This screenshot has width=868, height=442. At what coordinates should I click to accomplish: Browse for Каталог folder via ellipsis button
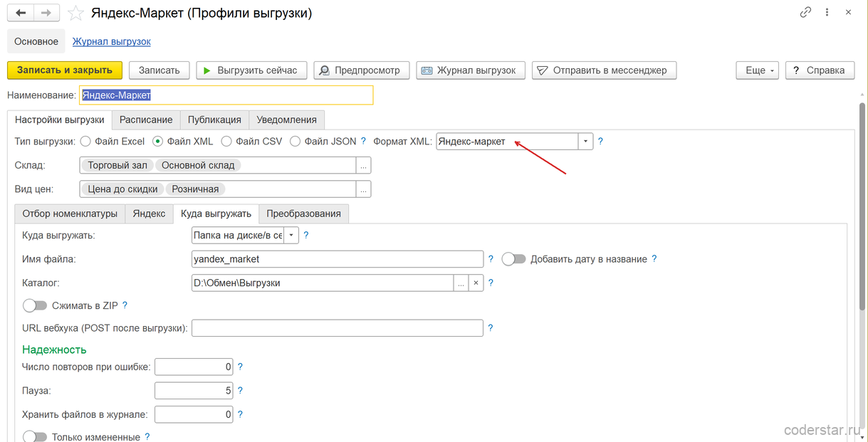coord(461,283)
